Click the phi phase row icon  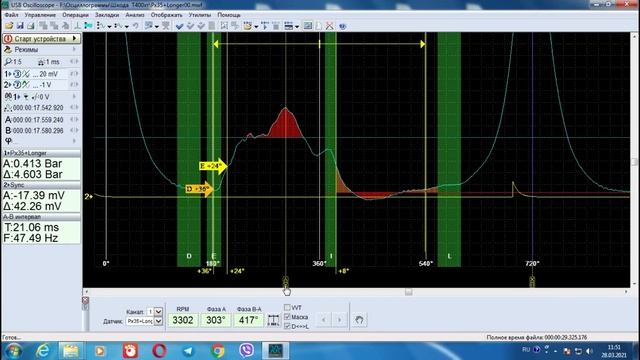tap(8, 140)
